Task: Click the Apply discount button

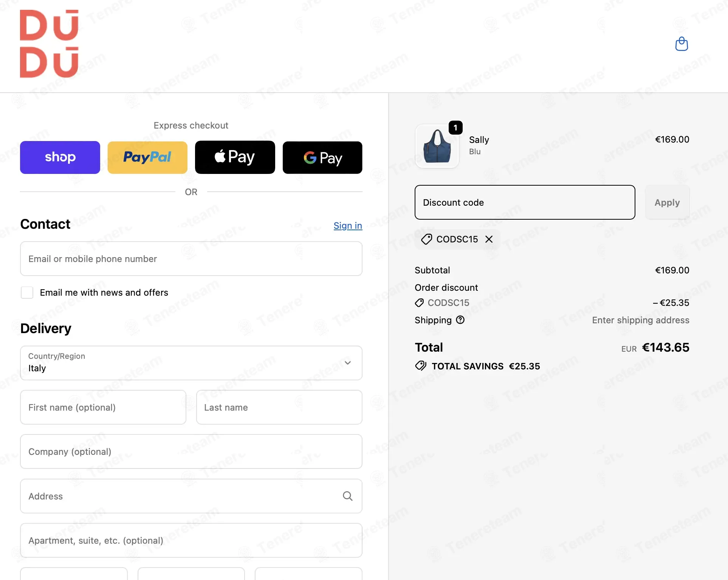Action: point(667,202)
